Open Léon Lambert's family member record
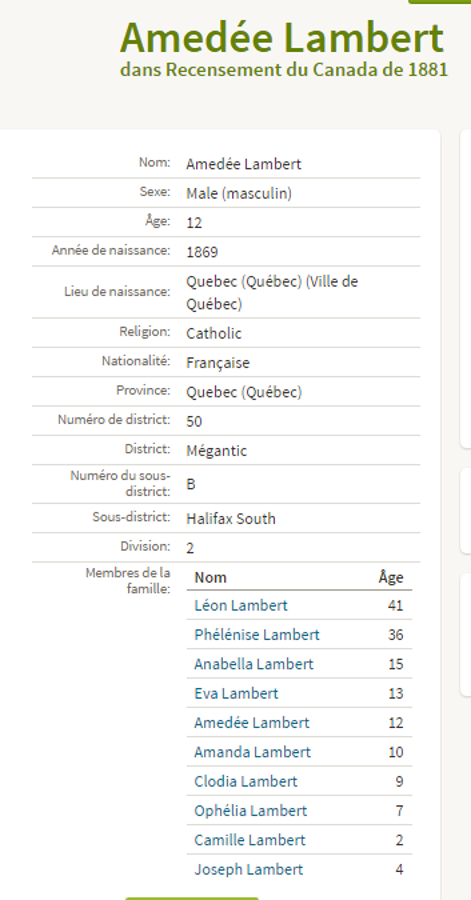Screen dimensions: 471x900 tap(241, 606)
